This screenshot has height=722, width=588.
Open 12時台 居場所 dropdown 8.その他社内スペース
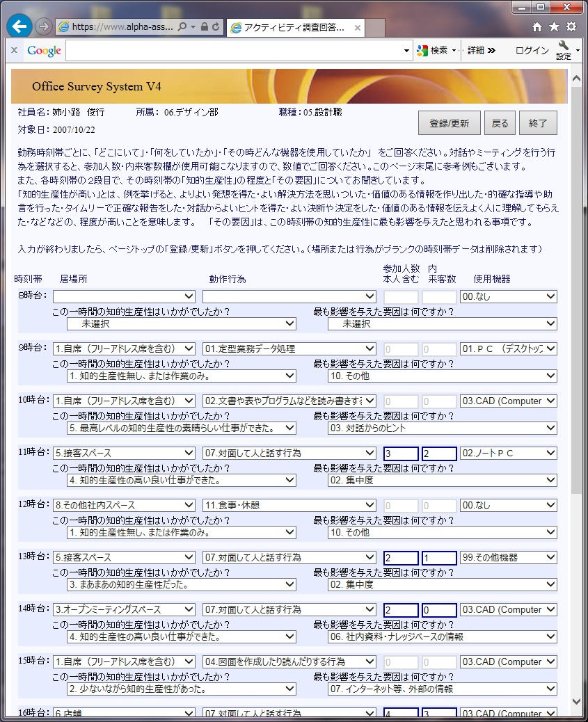124,505
